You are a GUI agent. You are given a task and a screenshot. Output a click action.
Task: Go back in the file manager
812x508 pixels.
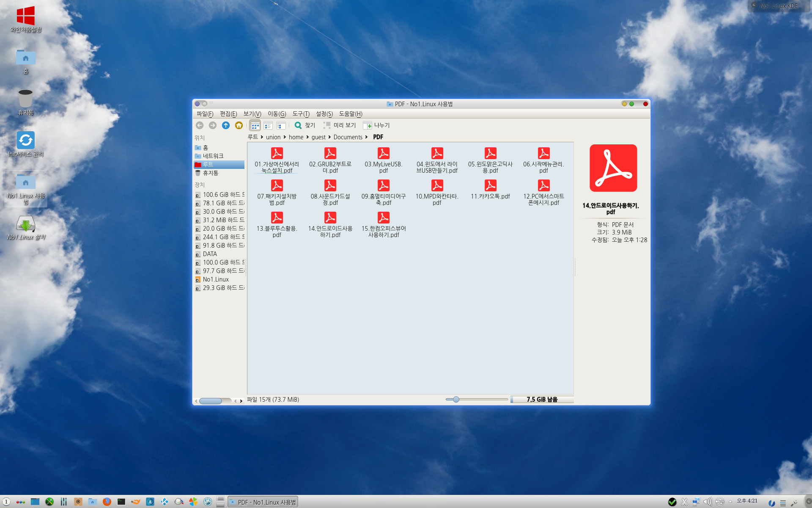click(200, 125)
